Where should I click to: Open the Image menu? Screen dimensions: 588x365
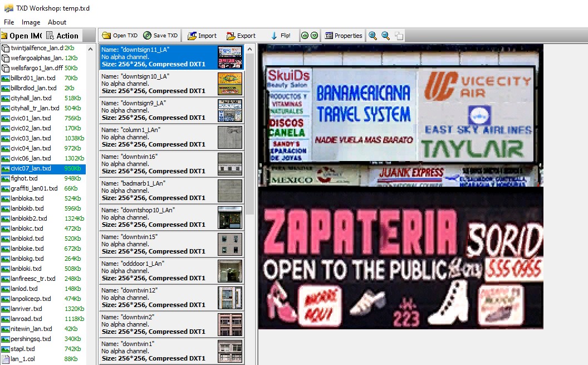(31, 22)
